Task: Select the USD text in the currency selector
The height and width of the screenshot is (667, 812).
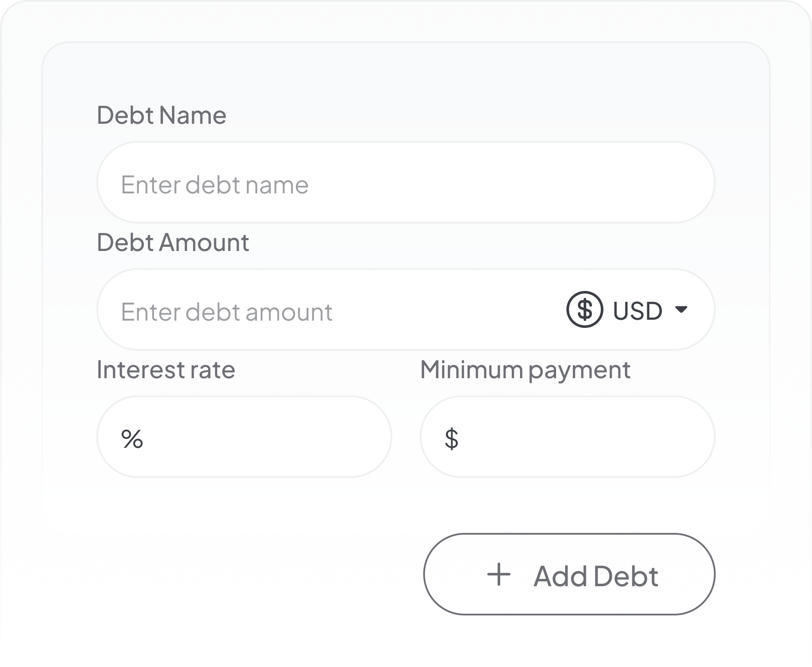Action: tap(637, 311)
